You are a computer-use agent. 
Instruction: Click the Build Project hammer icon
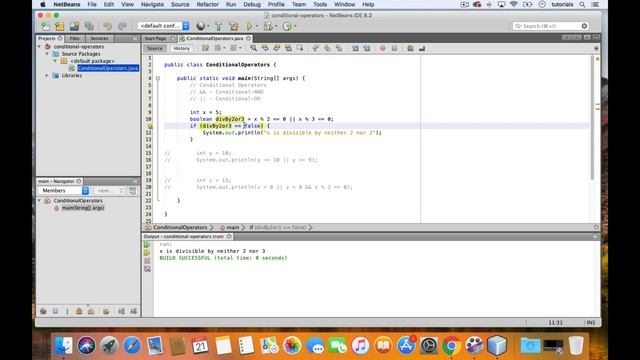[x=218, y=27]
